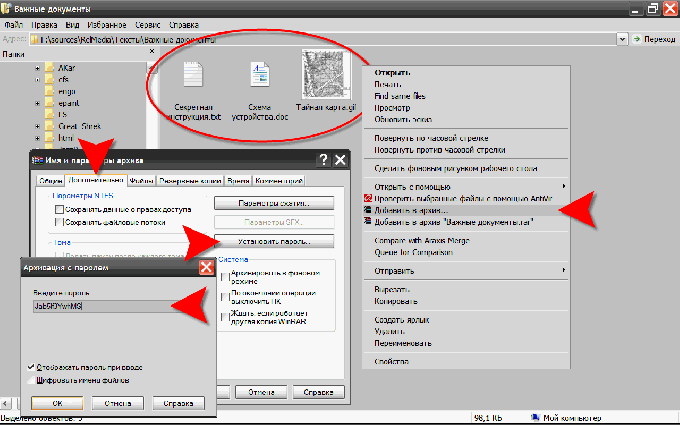Open the Сервис menu
680x425 pixels.
(x=147, y=25)
